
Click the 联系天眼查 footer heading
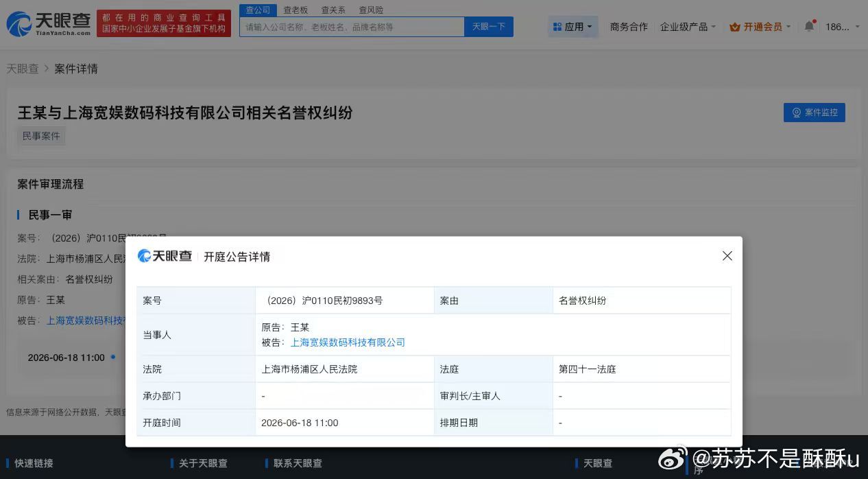pos(298,463)
